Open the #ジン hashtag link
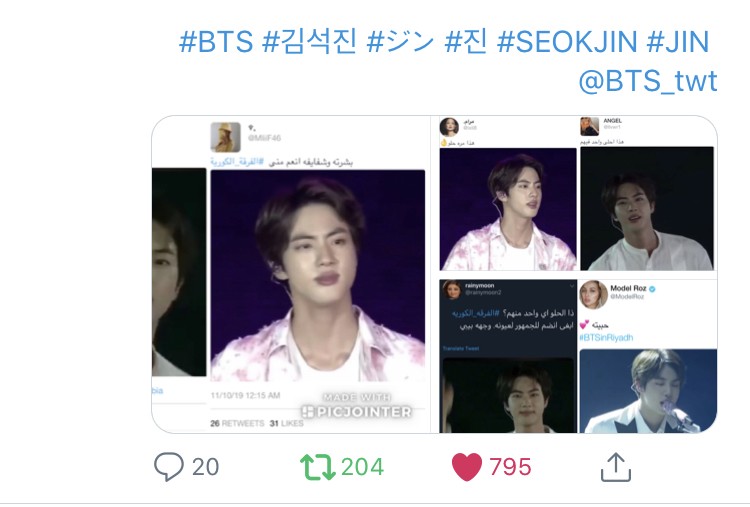This screenshot has width=750, height=507. [x=400, y=42]
